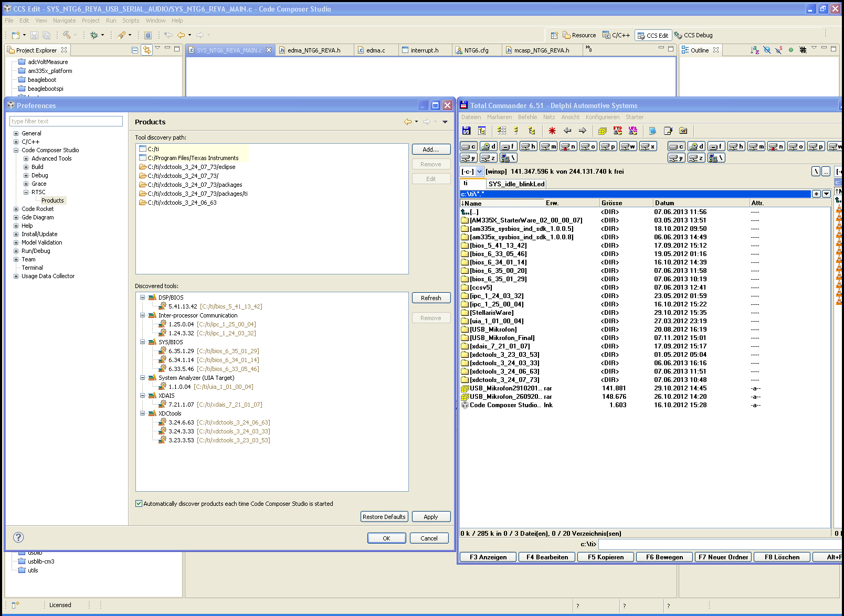The image size is (844, 616).
Task: Click the red asterisk icon in Total Commander
Action: click(552, 131)
